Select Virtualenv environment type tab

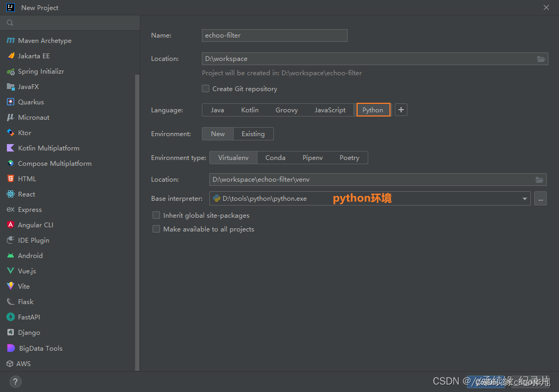pos(233,157)
